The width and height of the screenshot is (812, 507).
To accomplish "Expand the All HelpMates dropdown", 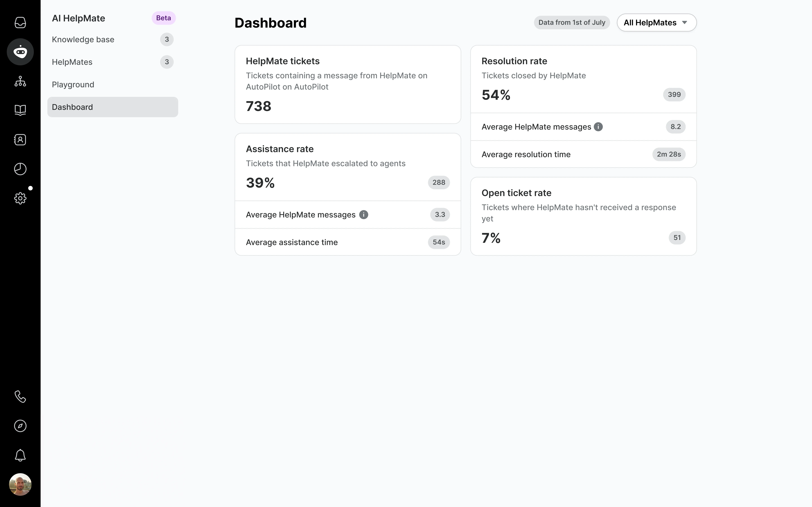I will pyautogui.click(x=656, y=23).
